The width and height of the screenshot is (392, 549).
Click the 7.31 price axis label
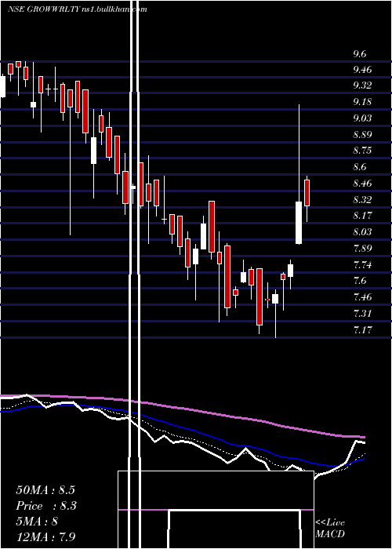click(362, 314)
